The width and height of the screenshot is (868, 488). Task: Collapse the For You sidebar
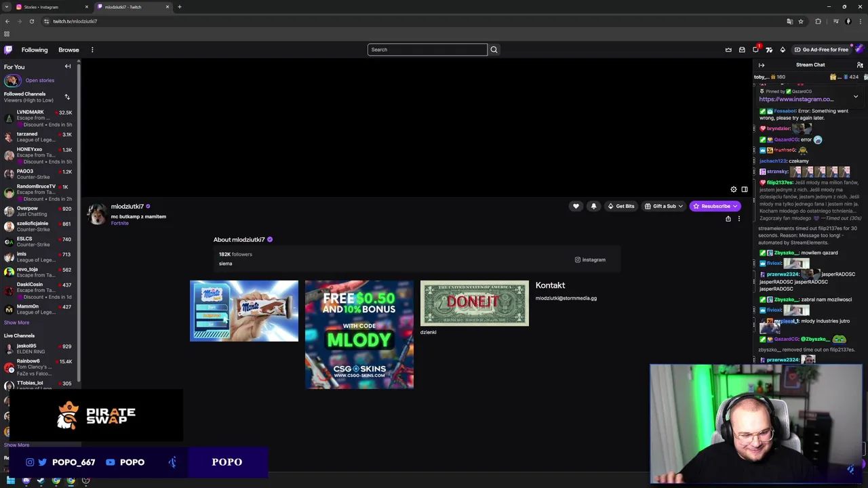68,66
